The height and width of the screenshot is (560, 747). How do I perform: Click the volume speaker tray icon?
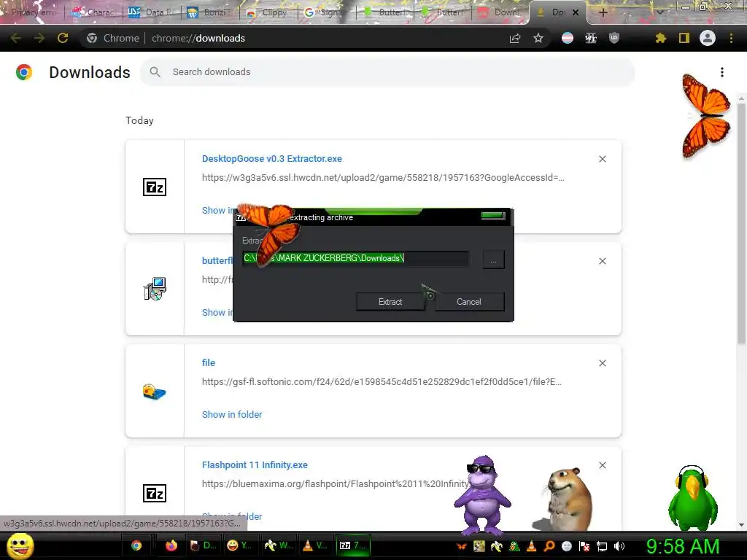pos(619,546)
